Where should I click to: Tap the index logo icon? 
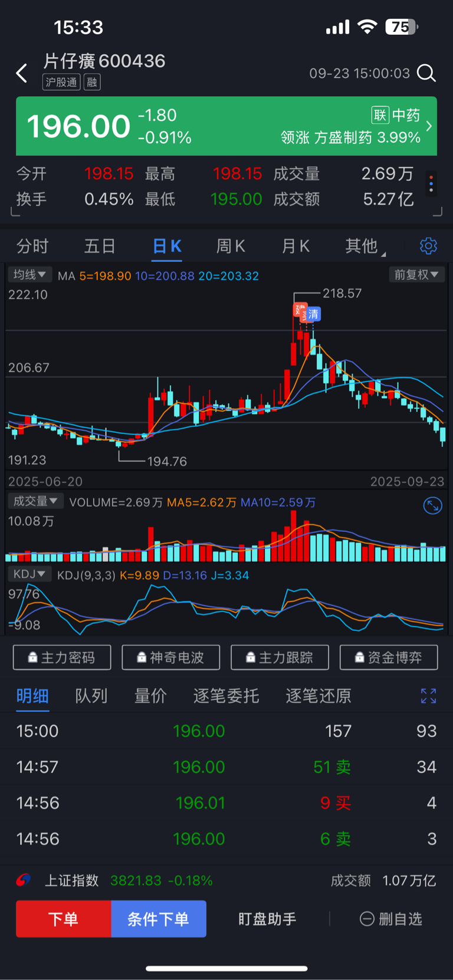click(24, 880)
